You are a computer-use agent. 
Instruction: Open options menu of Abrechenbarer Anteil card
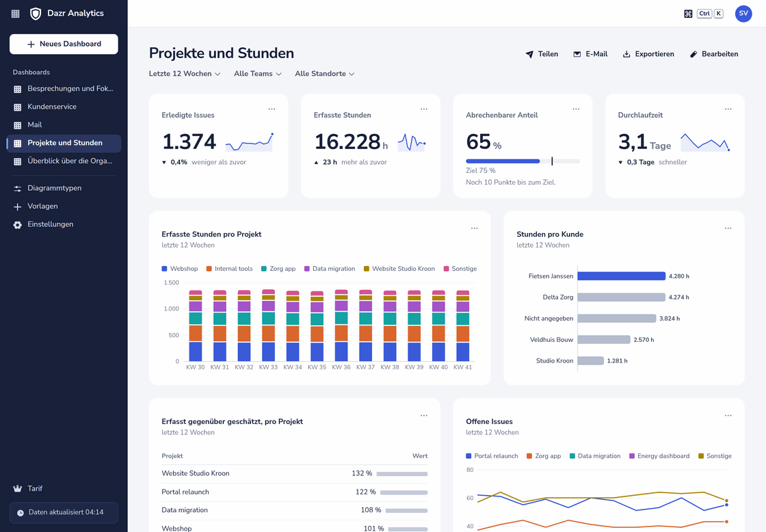576,109
